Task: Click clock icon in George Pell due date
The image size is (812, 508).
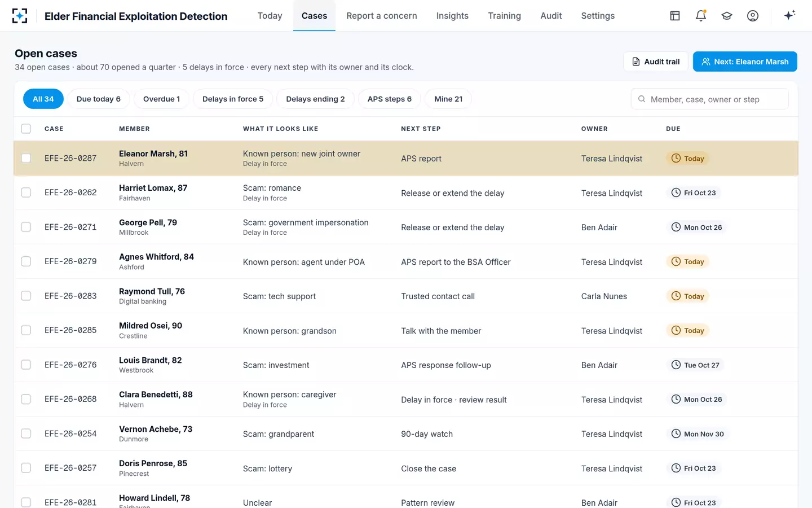Action: 676,227
